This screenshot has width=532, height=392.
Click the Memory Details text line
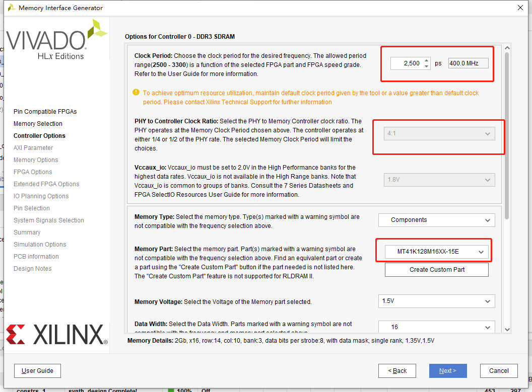pyautogui.click(x=281, y=341)
